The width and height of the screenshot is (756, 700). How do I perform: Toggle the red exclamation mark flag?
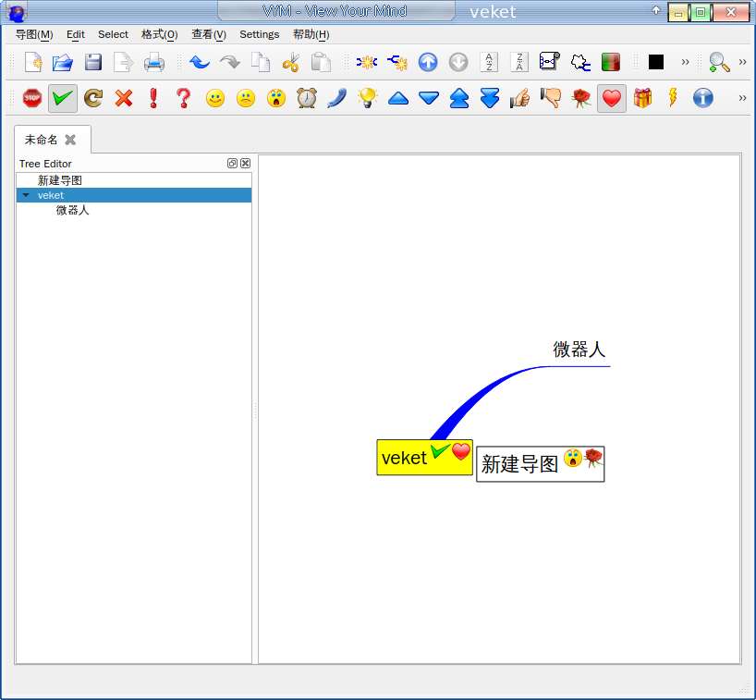153,98
